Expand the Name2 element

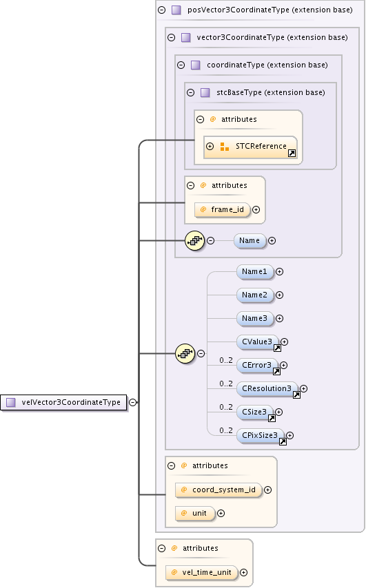tap(280, 295)
